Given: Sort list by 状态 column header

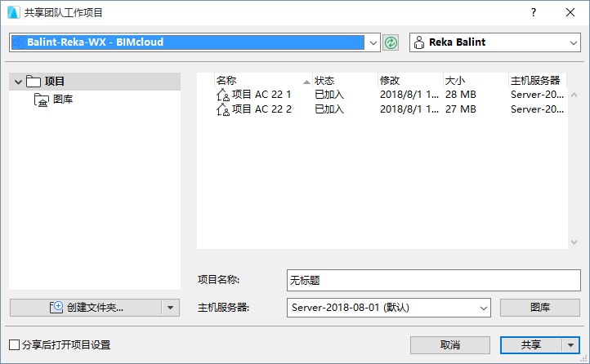Looking at the screenshot, I should (345, 80).
